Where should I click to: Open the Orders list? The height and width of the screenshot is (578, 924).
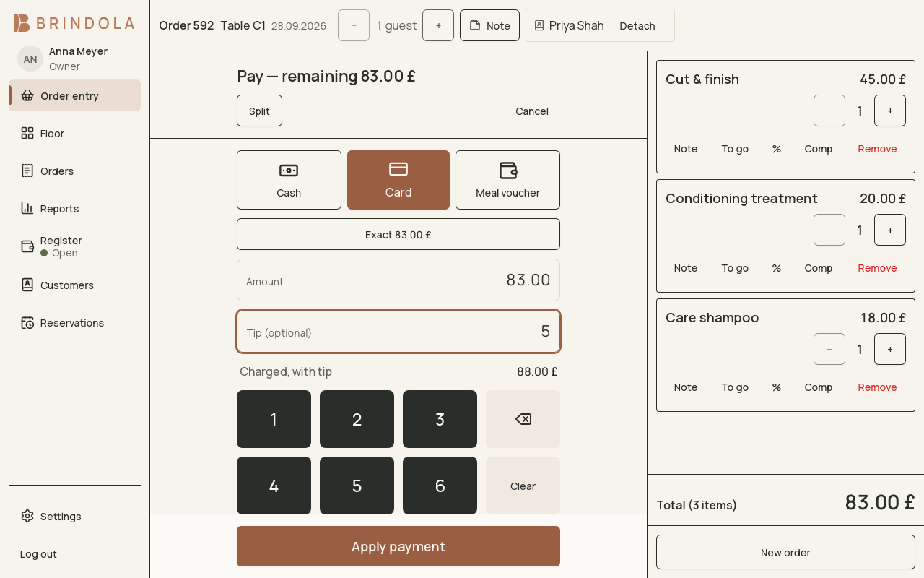[74, 171]
